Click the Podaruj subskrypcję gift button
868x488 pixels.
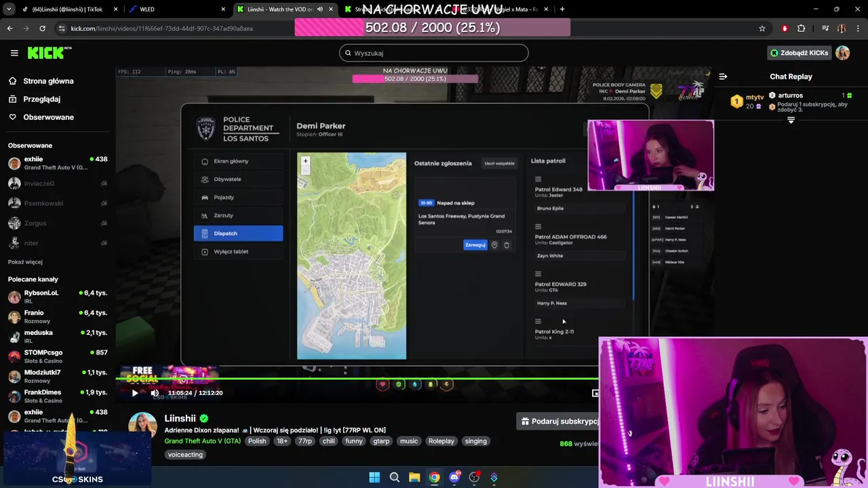(x=559, y=421)
